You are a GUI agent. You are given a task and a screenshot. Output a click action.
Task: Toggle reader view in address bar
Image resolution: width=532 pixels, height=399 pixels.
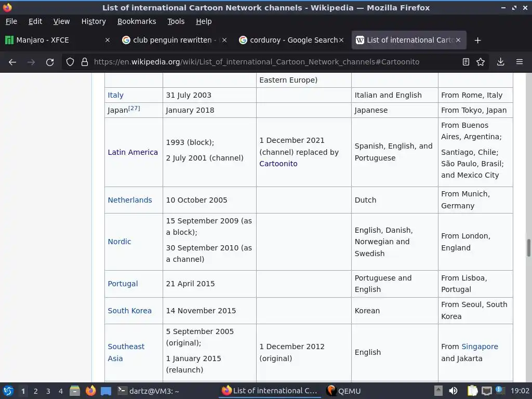(466, 62)
